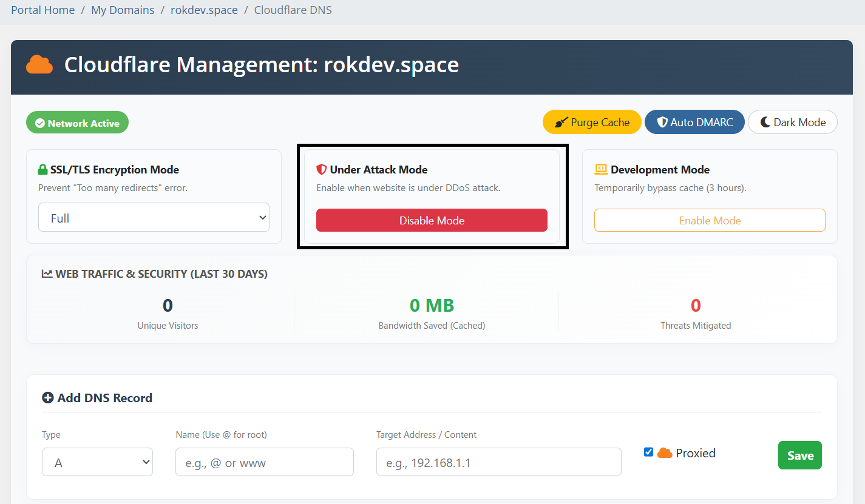The height and width of the screenshot is (504, 865).
Task: Open the DNS record Type dropdown
Action: [x=97, y=462]
